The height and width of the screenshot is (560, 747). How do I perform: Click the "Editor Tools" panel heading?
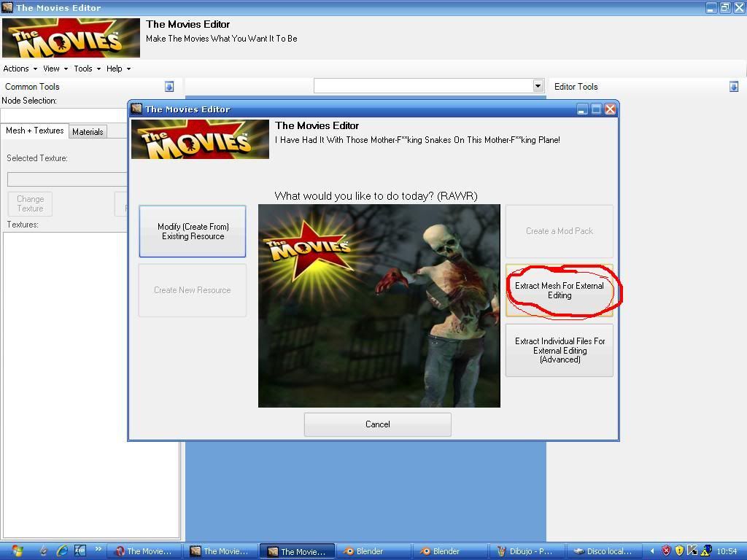tap(576, 87)
